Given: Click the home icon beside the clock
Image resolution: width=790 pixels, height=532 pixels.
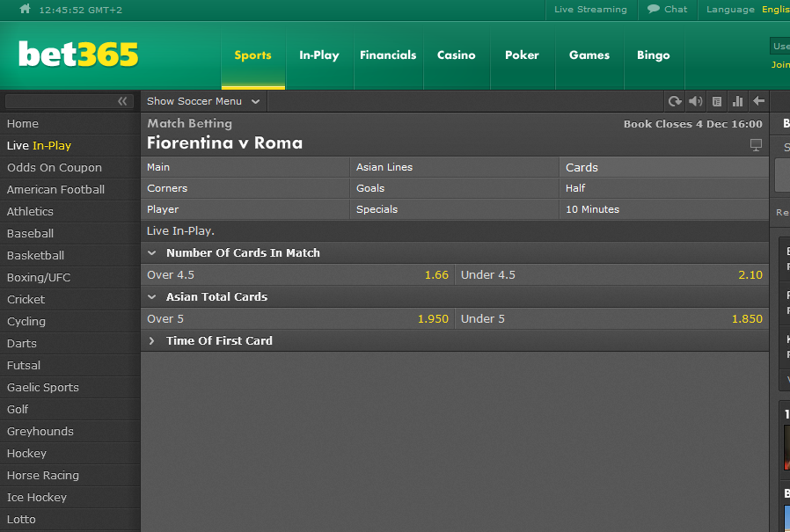Looking at the screenshot, I should click(25, 9).
